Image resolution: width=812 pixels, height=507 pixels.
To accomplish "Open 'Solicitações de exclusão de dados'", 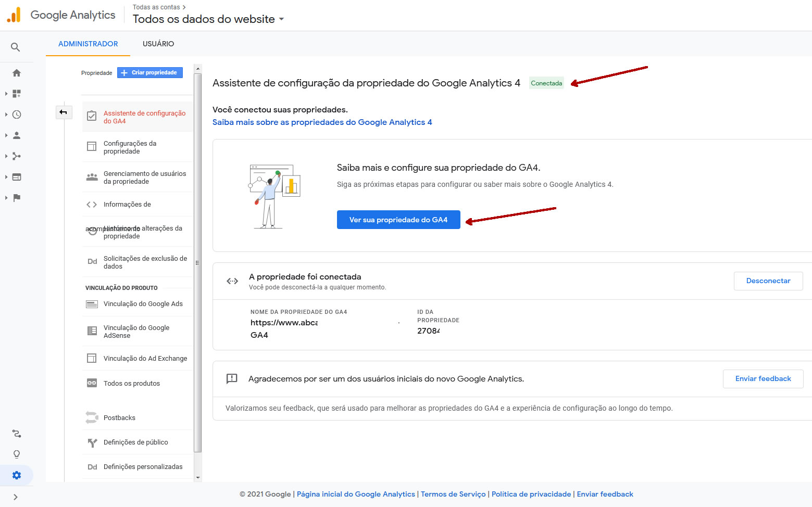I will [x=138, y=262].
